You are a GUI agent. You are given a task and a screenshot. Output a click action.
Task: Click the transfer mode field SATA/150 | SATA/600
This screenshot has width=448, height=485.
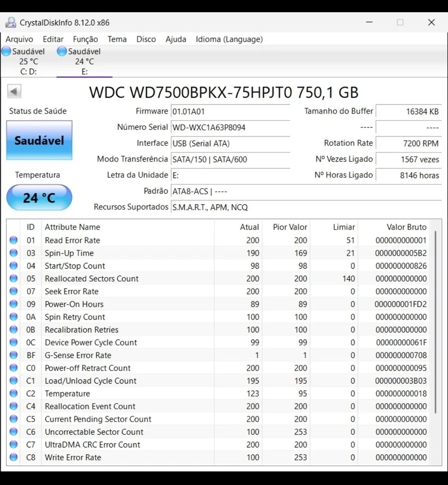[x=230, y=159]
